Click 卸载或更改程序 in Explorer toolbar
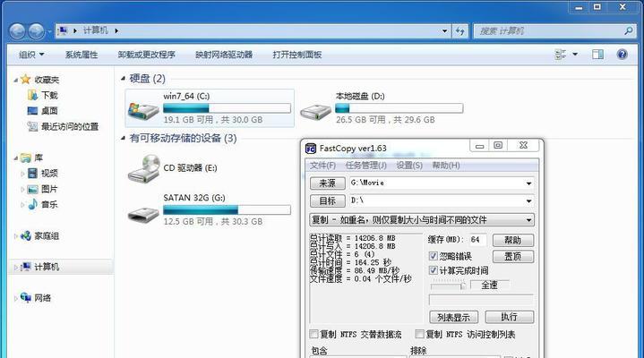The width and height of the screenshot is (644, 358). point(146,55)
